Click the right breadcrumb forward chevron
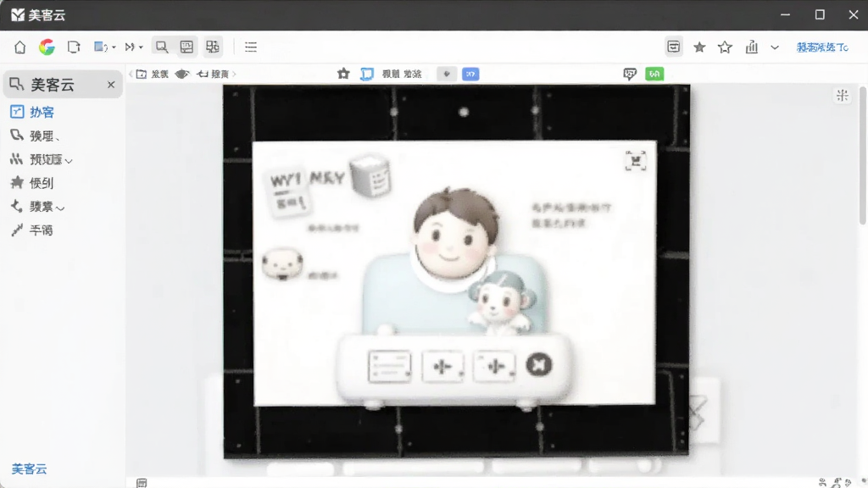Screen dimensions: 868x488 tap(234, 74)
